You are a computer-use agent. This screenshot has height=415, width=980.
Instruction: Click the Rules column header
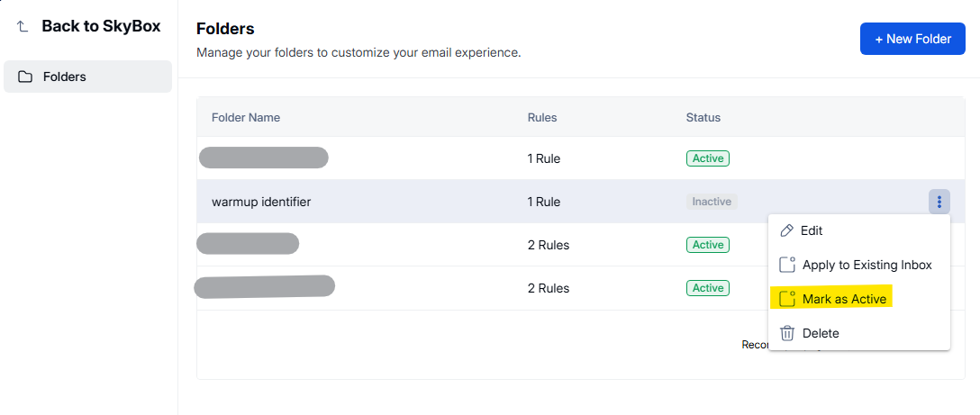pyautogui.click(x=542, y=117)
